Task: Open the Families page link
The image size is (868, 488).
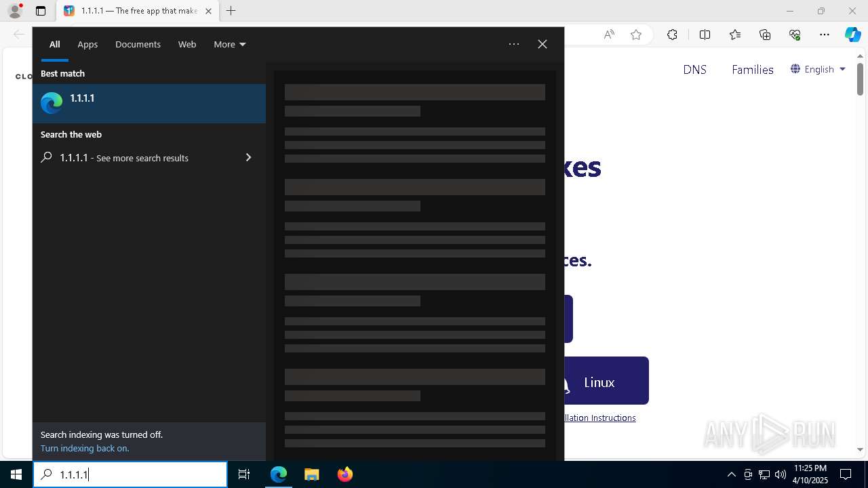Action: (753, 69)
